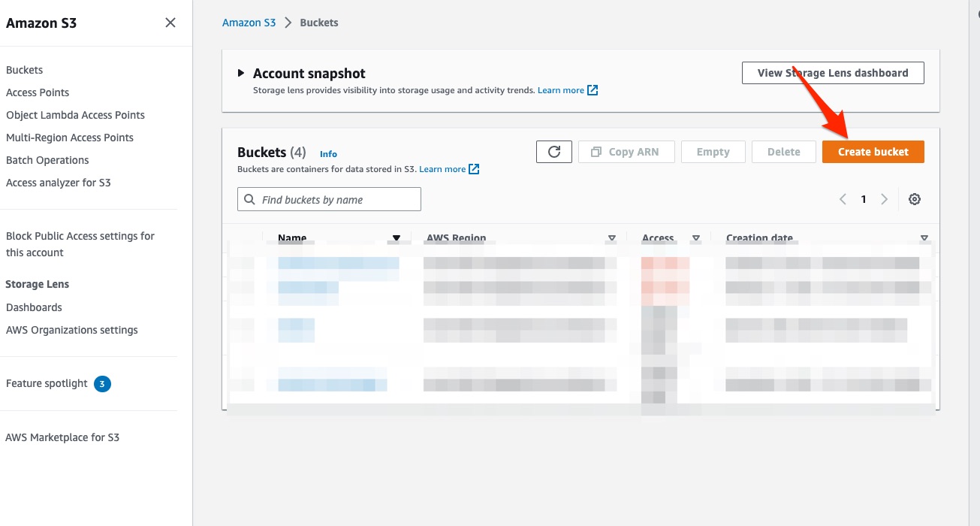
Task: Create a new bucket
Action: point(873,151)
